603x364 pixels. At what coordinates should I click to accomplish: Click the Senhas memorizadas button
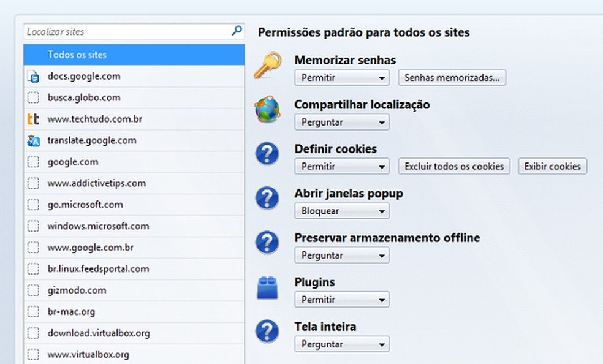(x=452, y=78)
